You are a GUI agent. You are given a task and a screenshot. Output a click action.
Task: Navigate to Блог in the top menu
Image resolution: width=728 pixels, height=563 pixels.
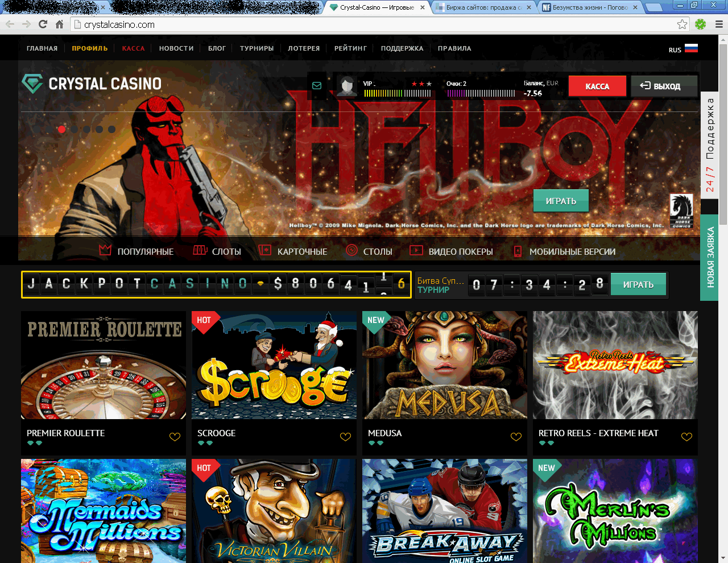[217, 48]
